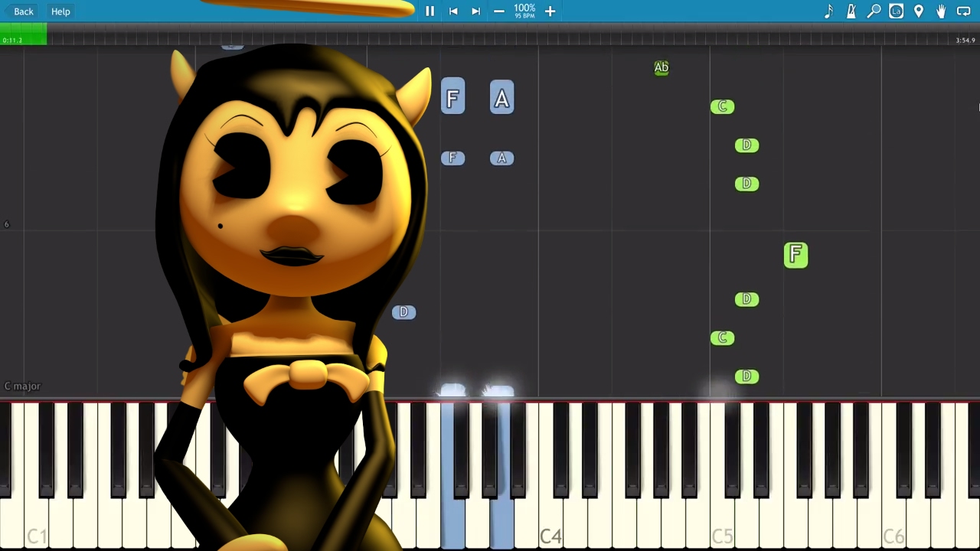Pause the song playback
Viewport: 980px width, 551px height.
click(430, 11)
